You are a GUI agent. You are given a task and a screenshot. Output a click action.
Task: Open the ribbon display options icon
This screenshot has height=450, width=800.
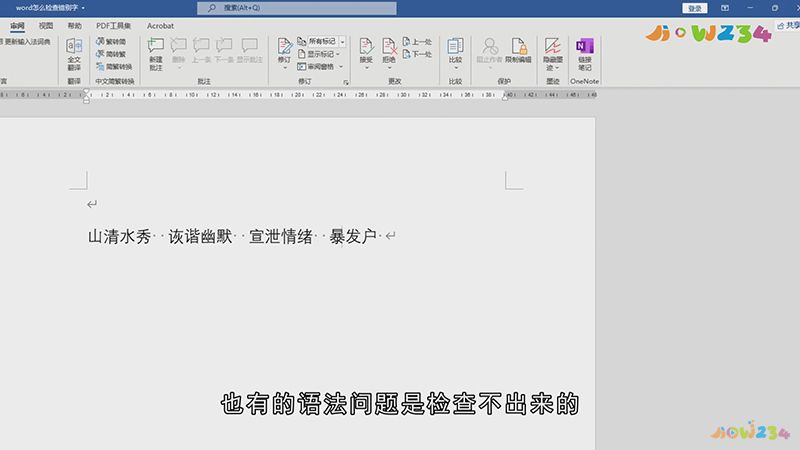tap(724, 8)
